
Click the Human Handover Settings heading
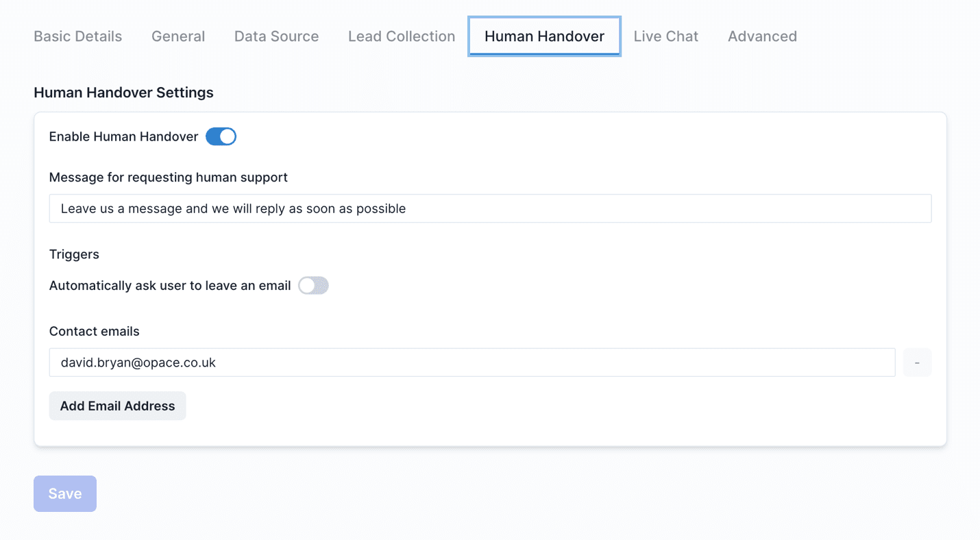(x=123, y=92)
